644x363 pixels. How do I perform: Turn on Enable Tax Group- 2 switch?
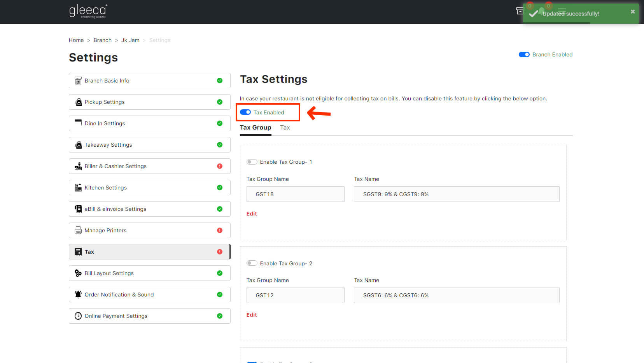252,263
